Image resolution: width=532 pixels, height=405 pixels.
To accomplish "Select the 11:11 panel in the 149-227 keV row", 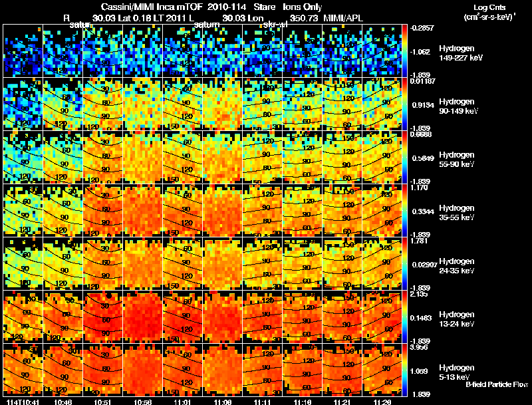I will [x=263, y=51].
